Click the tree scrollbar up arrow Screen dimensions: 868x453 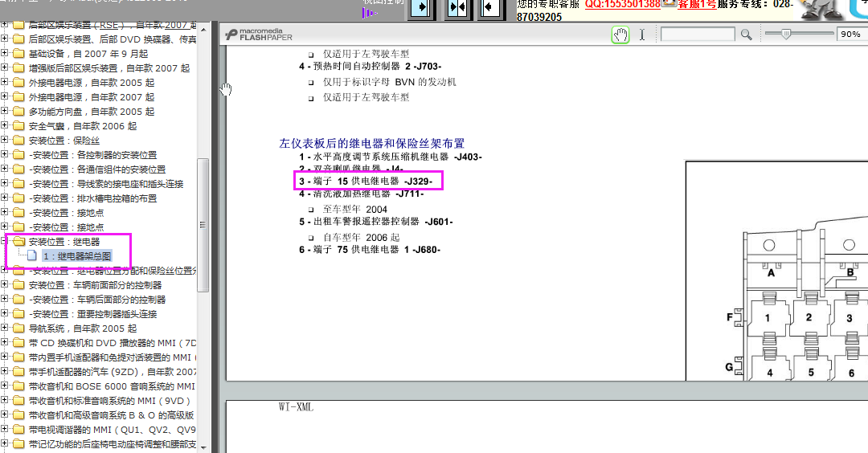click(x=203, y=29)
